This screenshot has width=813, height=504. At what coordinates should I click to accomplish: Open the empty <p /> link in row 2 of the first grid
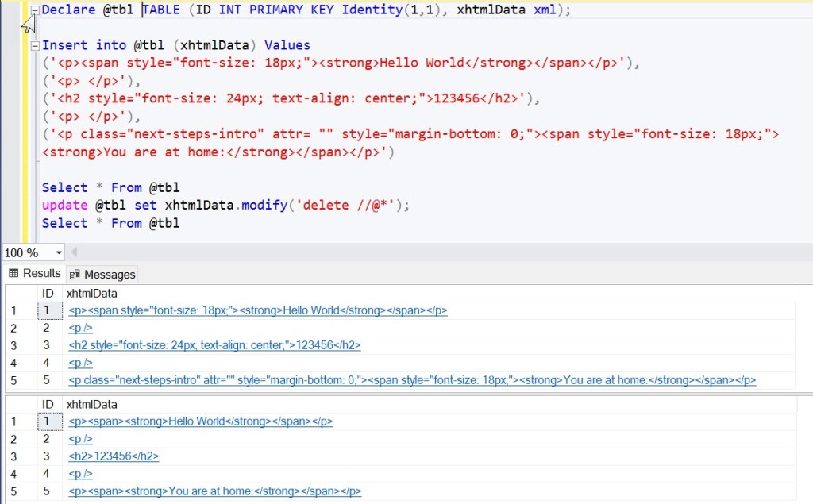pos(80,328)
